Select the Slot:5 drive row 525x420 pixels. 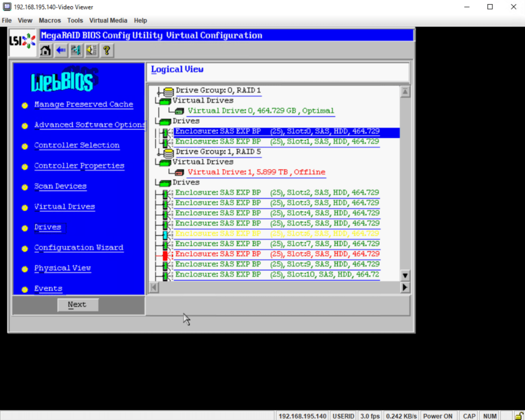click(277, 224)
